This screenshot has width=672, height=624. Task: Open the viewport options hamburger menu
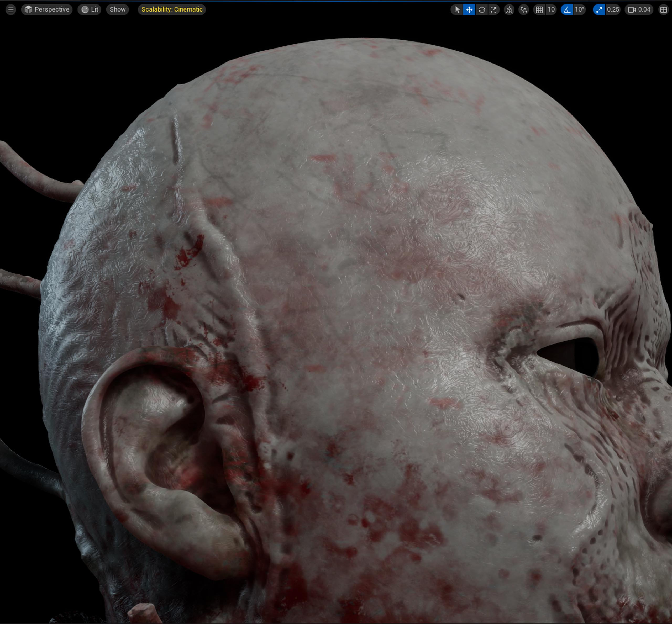point(10,9)
